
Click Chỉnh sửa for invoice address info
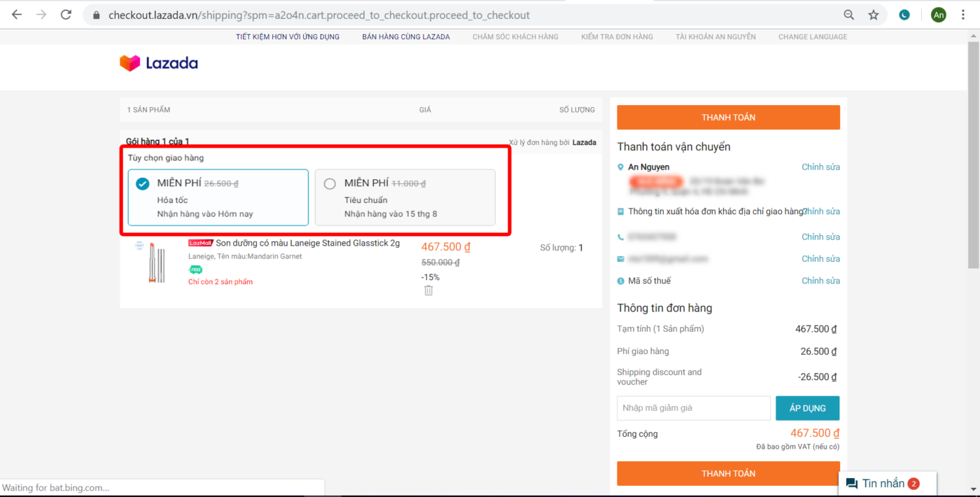point(822,211)
